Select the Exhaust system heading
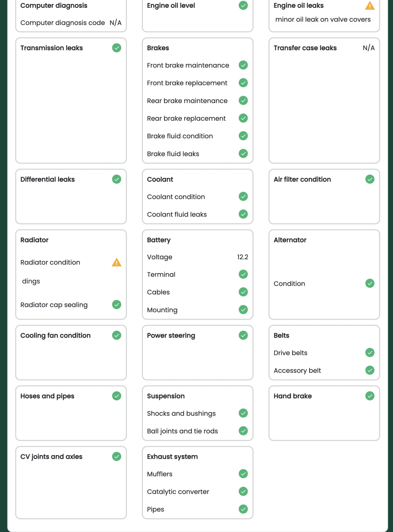The height and width of the screenshot is (532, 393). click(172, 456)
